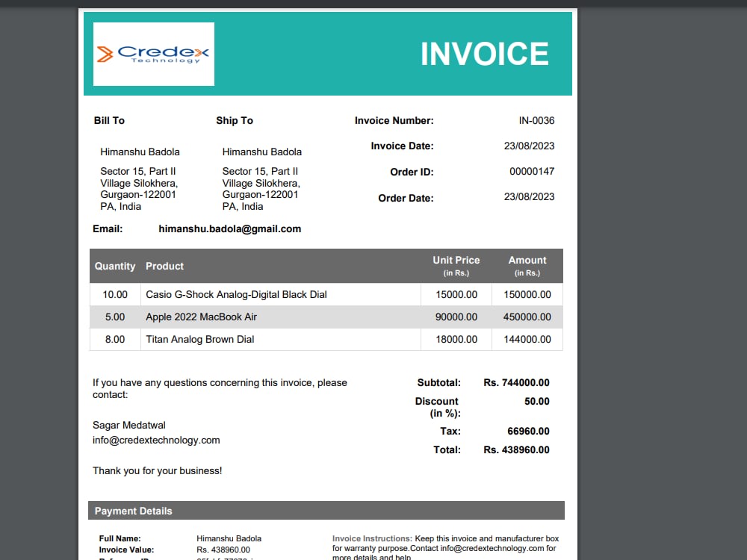This screenshot has height=560, width=747.
Task: Select invoice number IN-0036
Action: [x=536, y=120]
